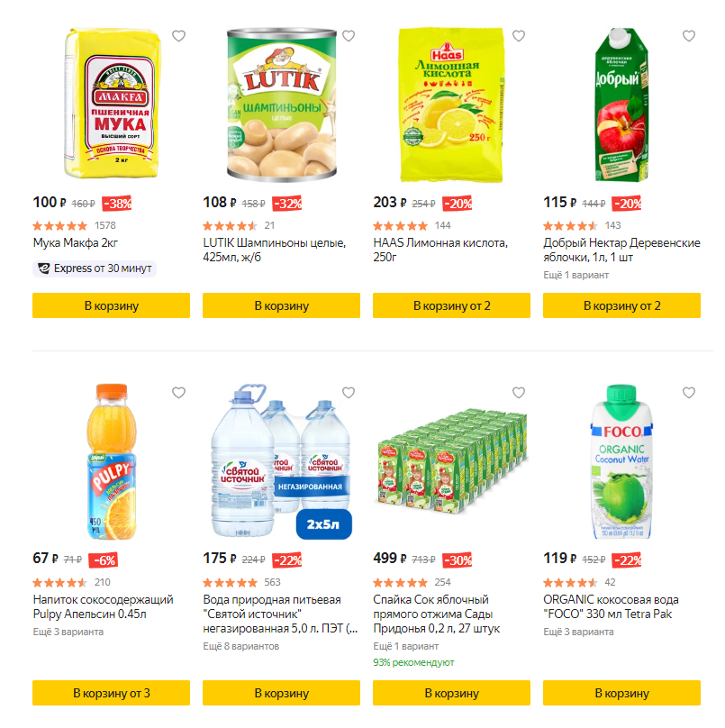
Task: Add Pulpy drink with 'В корзину от 3'
Action: tap(111, 693)
